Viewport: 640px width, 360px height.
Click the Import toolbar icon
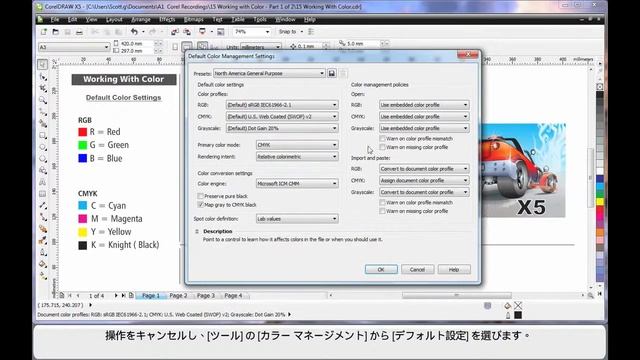tap(175, 32)
